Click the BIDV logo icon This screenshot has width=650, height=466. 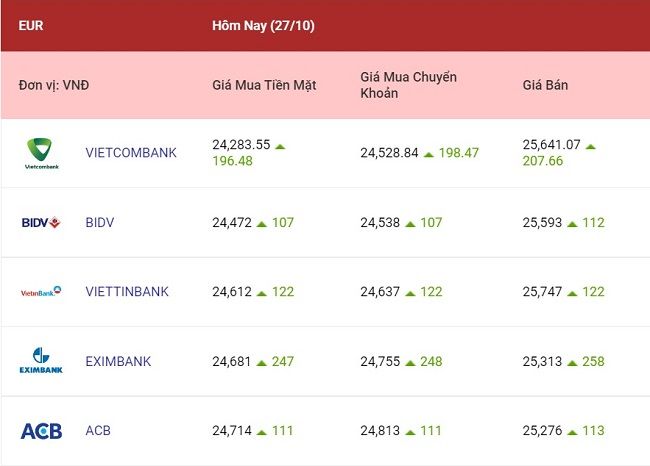[41, 223]
